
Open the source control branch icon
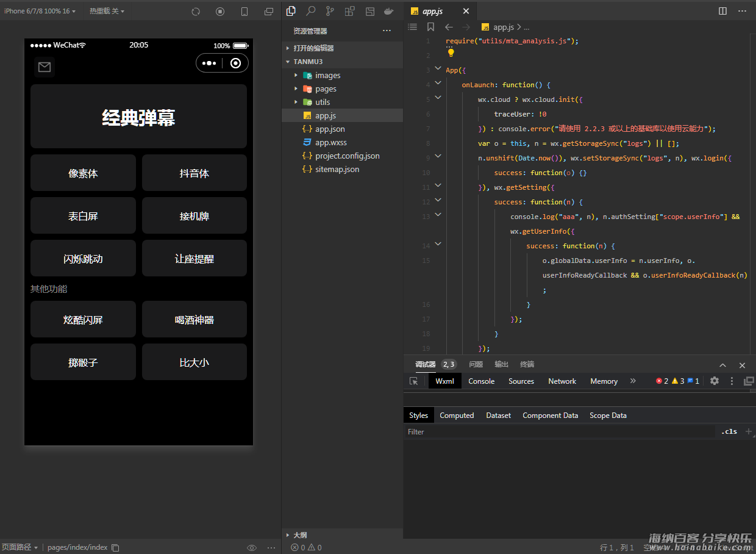pyautogui.click(x=330, y=11)
